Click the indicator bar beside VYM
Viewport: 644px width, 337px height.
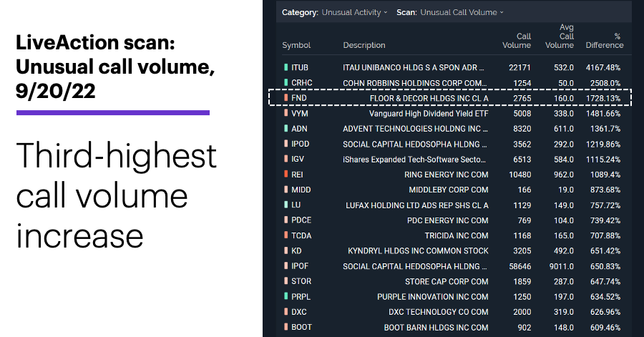286,113
